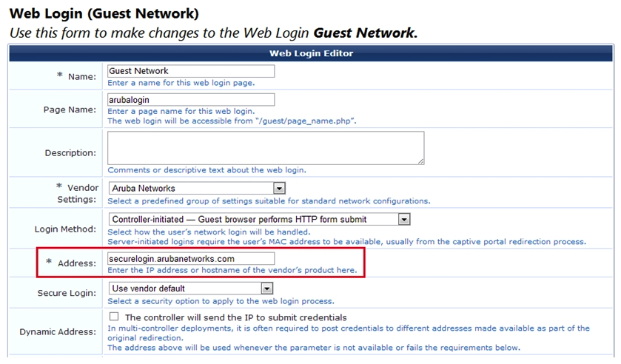
Task: Click the hint 'Enter the IP address or hostname of the vendor's product here.'
Action: pos(232,270)
